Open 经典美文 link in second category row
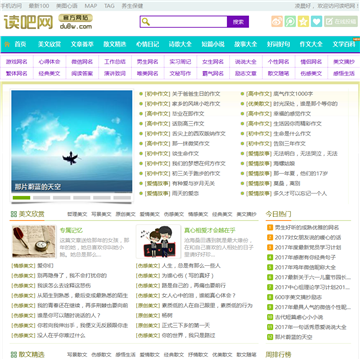360x360 pixels. coord(49,73)
